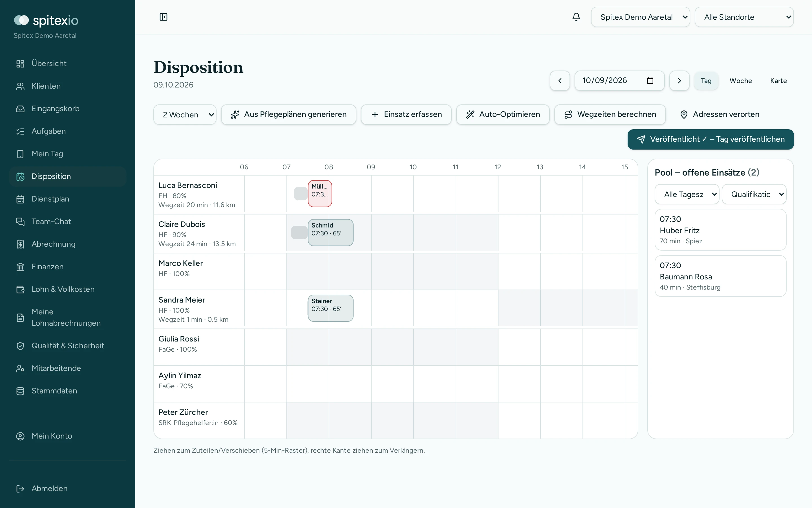Switch to Karte view
This screenshot has height=508, width=812.
(x=778, y=81)
